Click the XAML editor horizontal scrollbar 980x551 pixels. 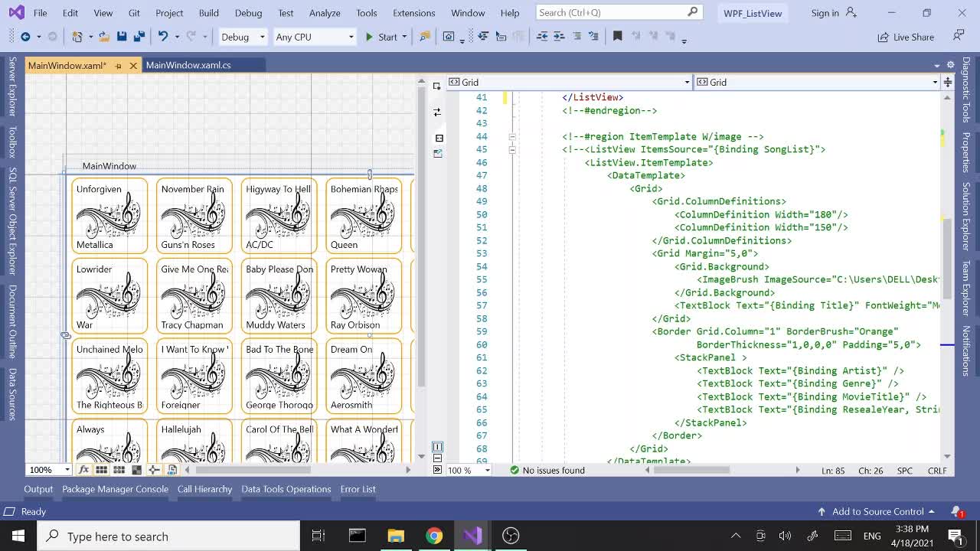tap(691, 470)
